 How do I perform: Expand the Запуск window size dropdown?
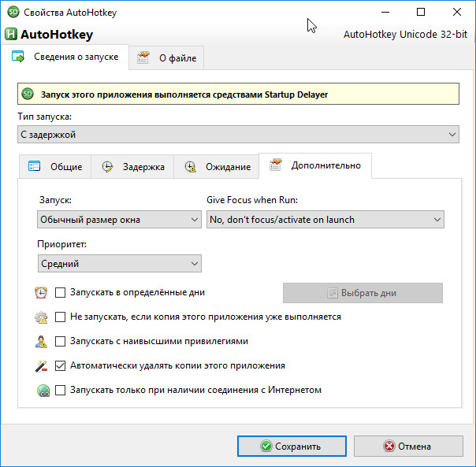coord(119,220)
